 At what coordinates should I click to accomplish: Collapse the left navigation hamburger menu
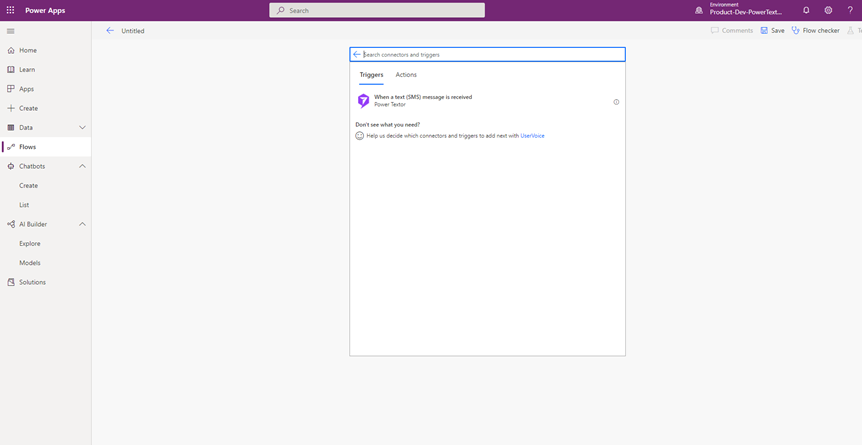pyautogui.click(x=10, y=31)
